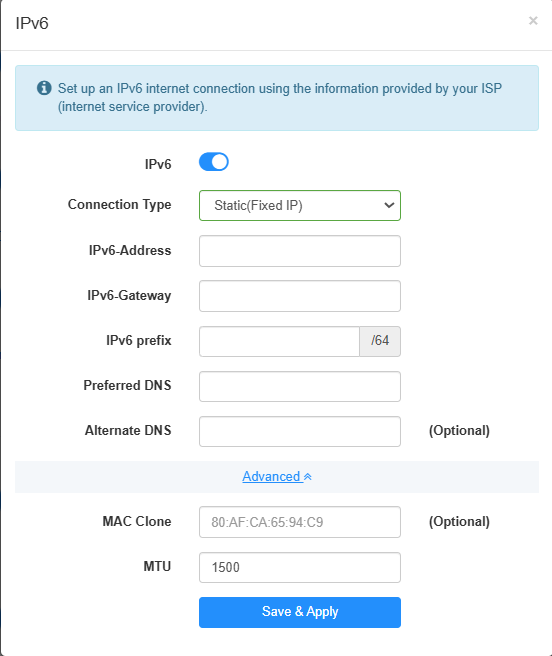552x656 pixels.
Task: Click the chevron arrow in the Static(Fixed IP) selector
Action: pyautogui.click(x=389, y=205)
